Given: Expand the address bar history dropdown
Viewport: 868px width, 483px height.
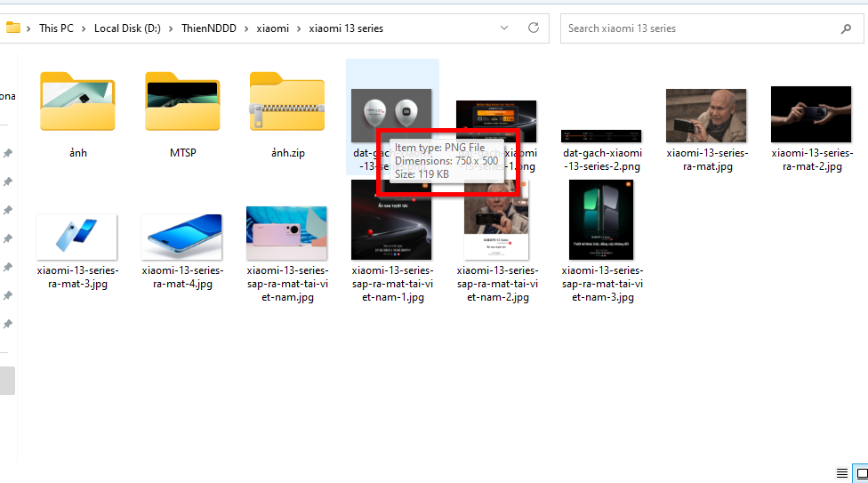Looking at the screenshot, I should tap(503, 28).
